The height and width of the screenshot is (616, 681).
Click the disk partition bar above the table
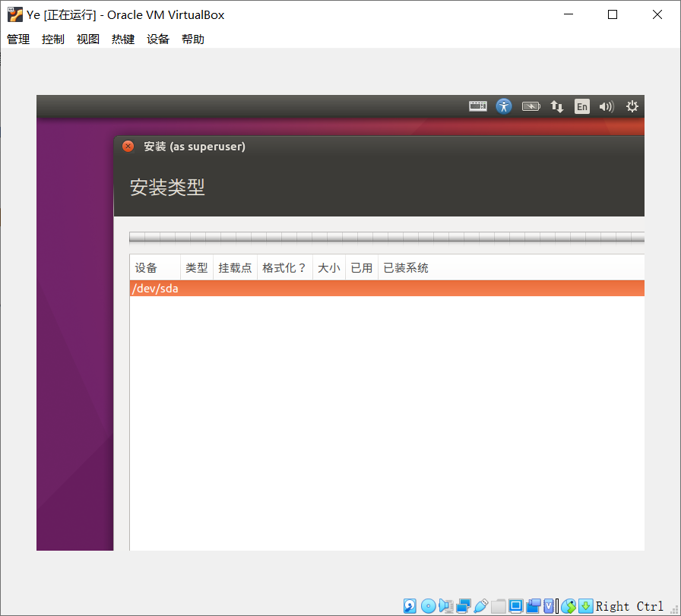pyautogui.click(x=387, y=237)
